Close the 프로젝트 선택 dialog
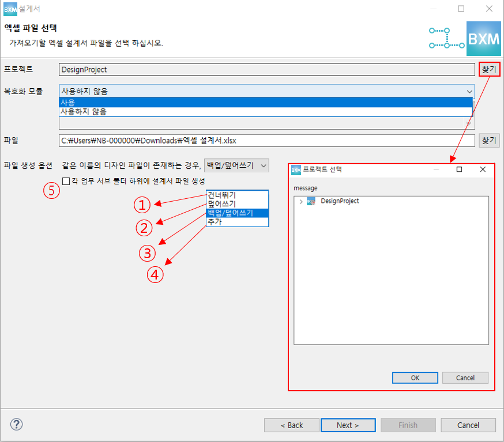Screen dimensions: 504x442 (x=483, y=169)
